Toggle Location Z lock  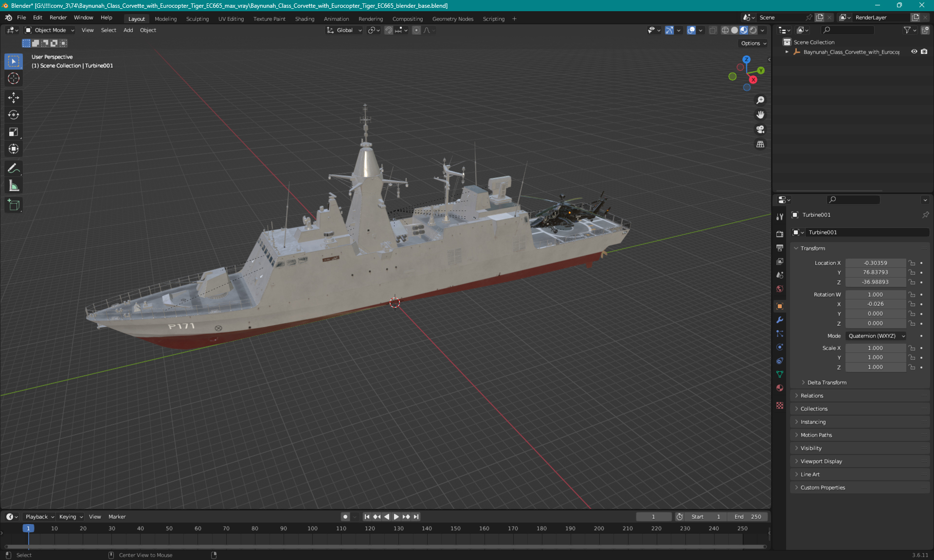912,282
